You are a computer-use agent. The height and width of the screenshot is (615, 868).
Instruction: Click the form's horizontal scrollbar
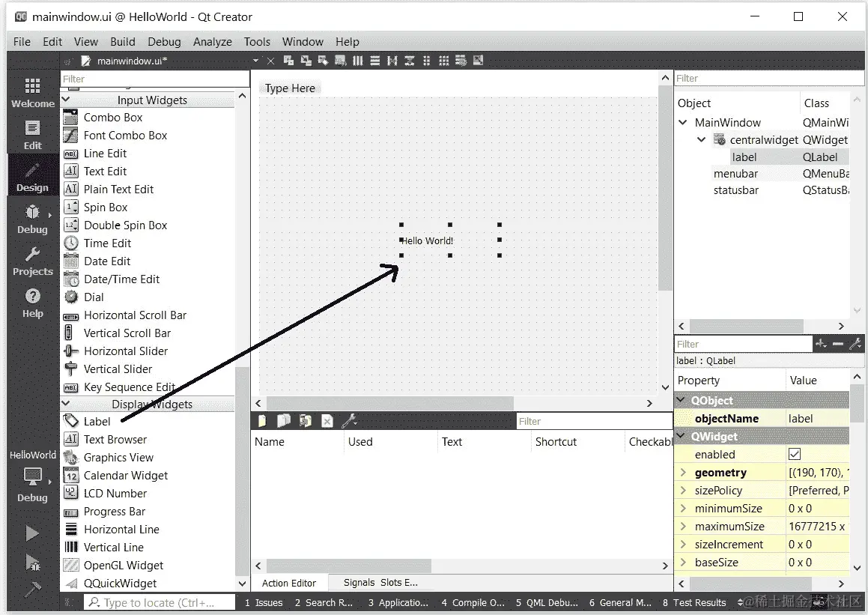click(x=453, y=404)
